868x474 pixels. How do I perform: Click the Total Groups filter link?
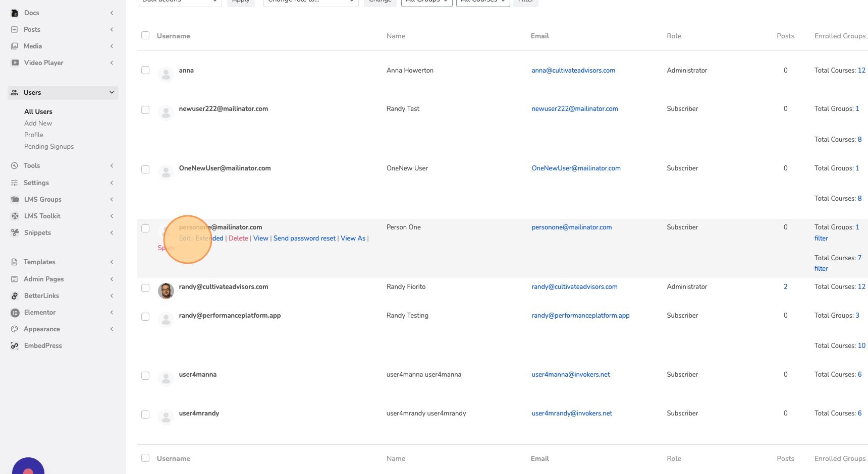point(821,238)
